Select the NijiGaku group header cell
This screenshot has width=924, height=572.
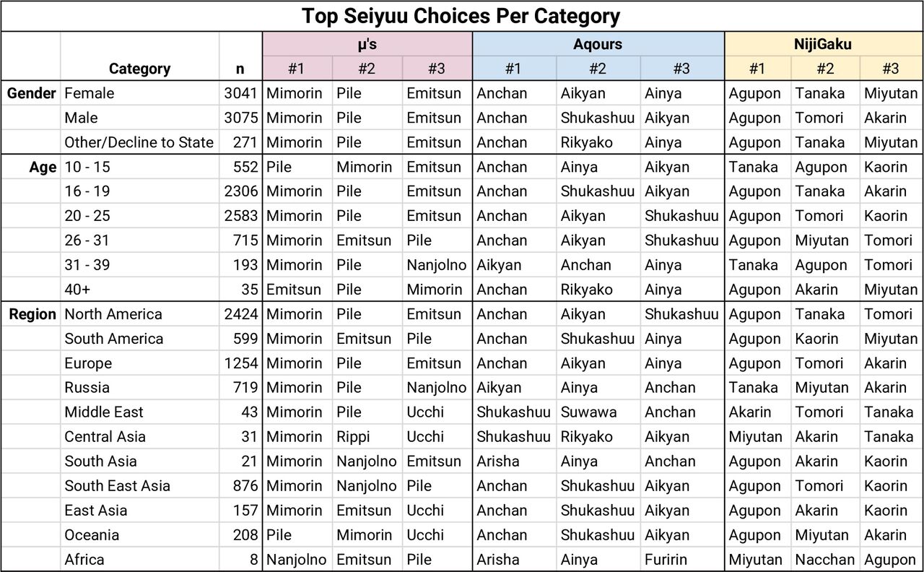coord(824,44)
